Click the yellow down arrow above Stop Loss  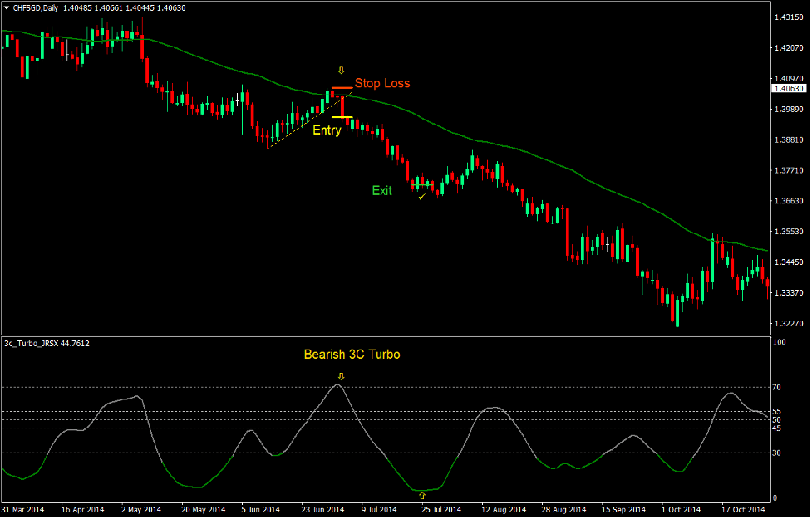pyautogui.click(x=341, y=70)
